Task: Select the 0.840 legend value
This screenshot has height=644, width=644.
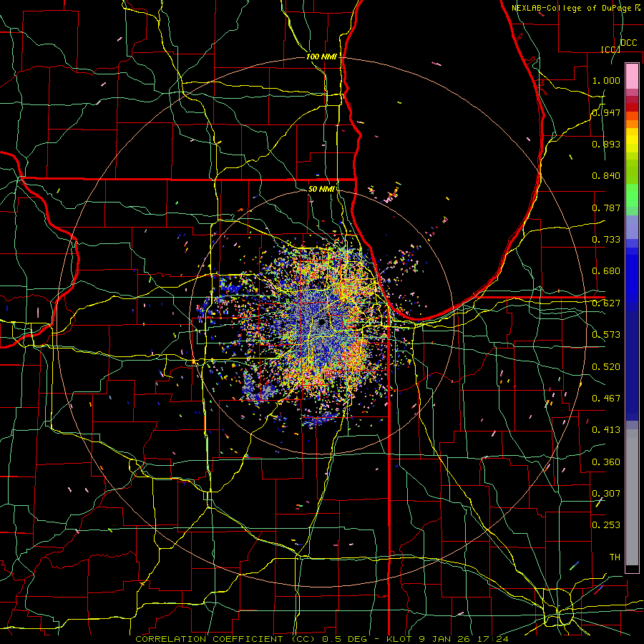Action: [x=606, y=175]
